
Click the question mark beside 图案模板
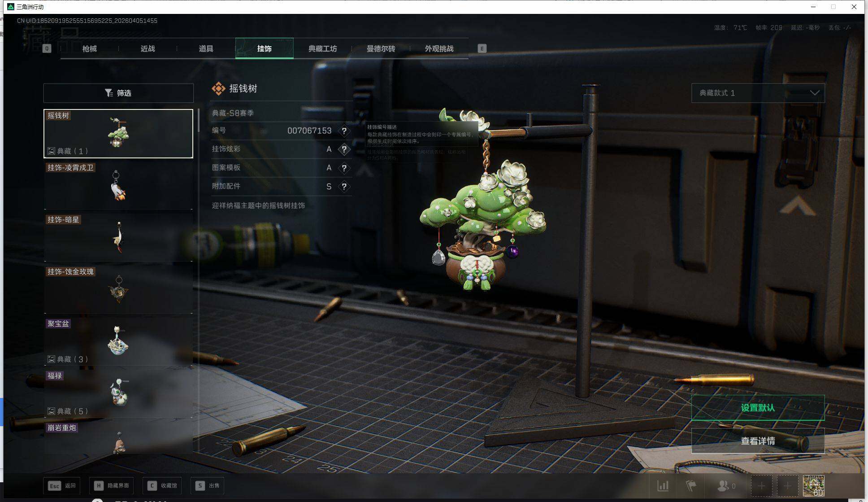[x=344, y=168]
